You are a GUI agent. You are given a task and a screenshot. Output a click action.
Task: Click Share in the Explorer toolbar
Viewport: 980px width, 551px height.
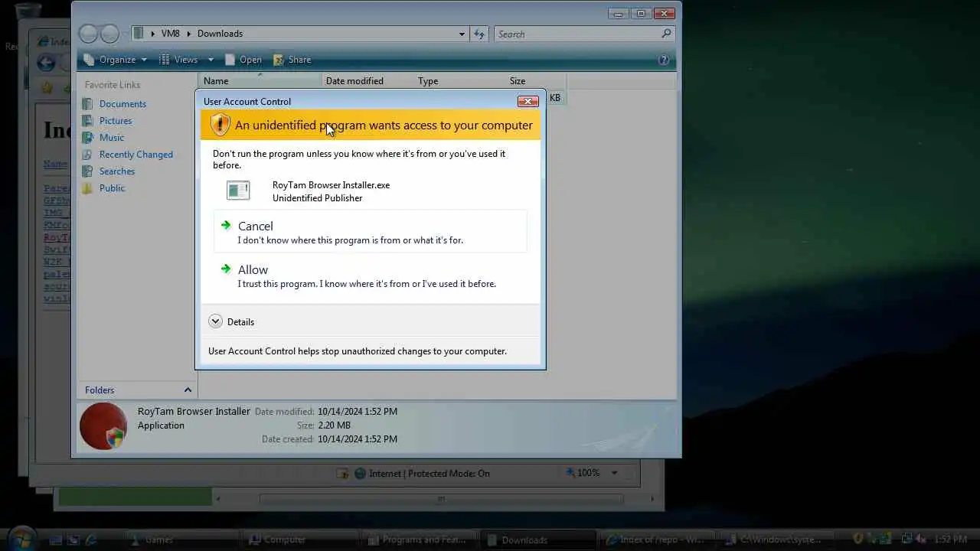tap(292, 60)
